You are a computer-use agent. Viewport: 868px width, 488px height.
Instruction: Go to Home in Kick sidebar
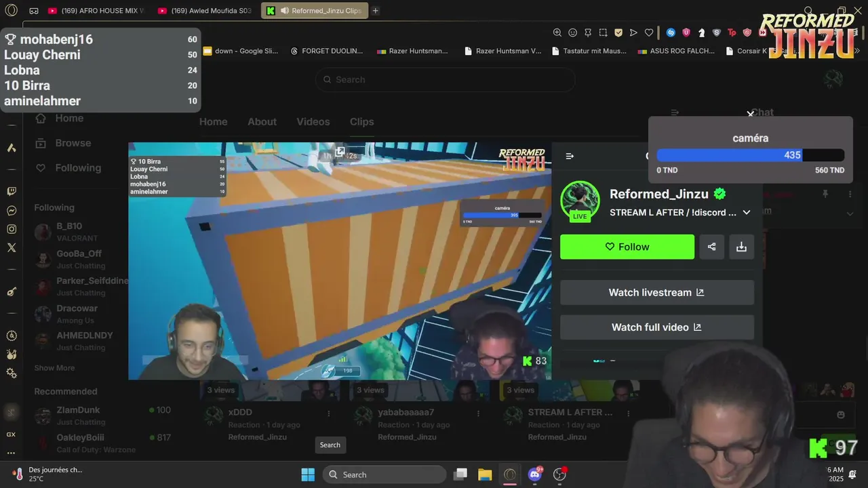pos(60,118)
